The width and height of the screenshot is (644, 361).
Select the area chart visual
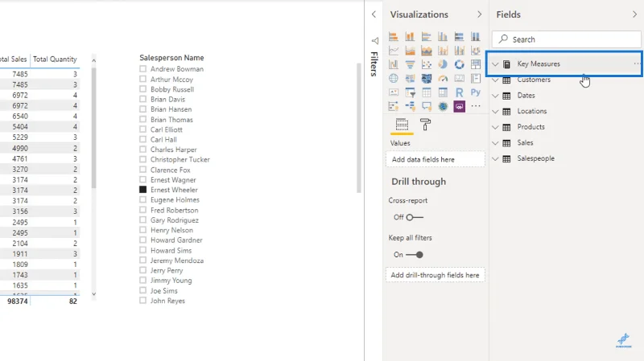pyautogui.click(x=410, y=51)
